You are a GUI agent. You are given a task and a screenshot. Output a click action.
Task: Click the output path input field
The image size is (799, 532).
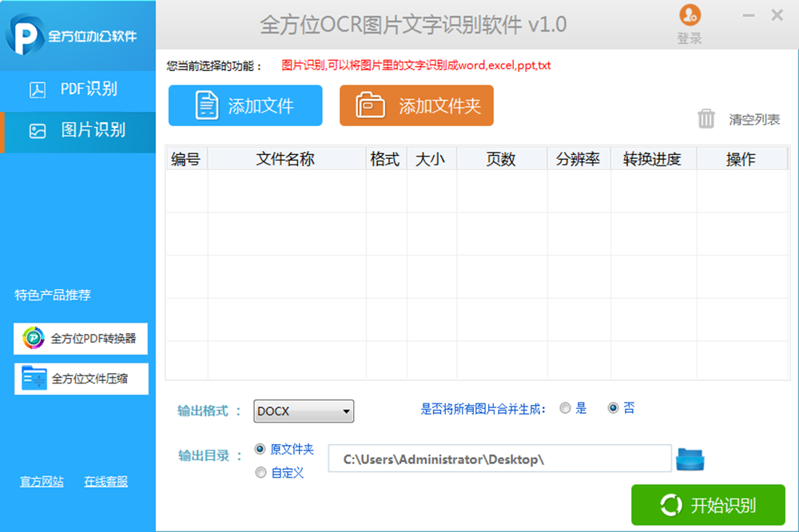coord(499,459)
